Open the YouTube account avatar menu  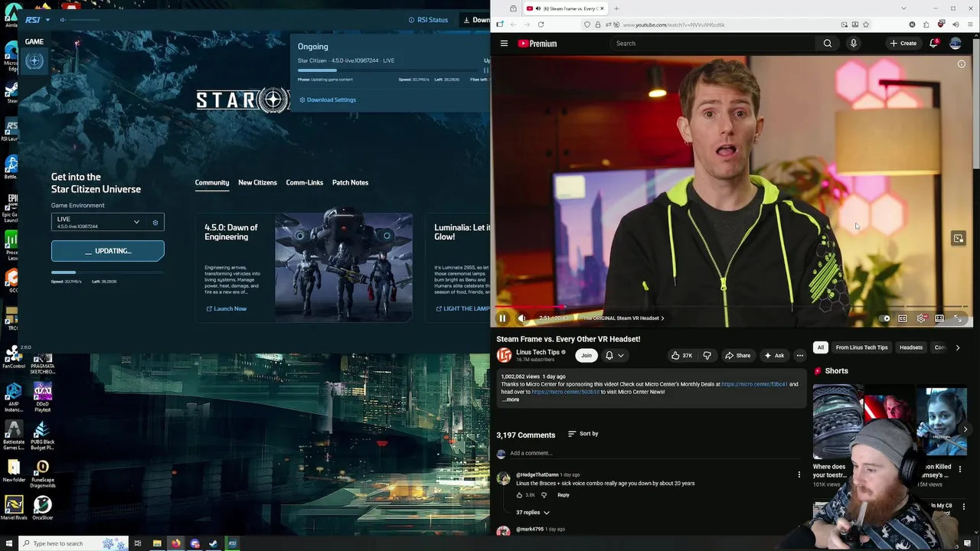coord(955,44)
